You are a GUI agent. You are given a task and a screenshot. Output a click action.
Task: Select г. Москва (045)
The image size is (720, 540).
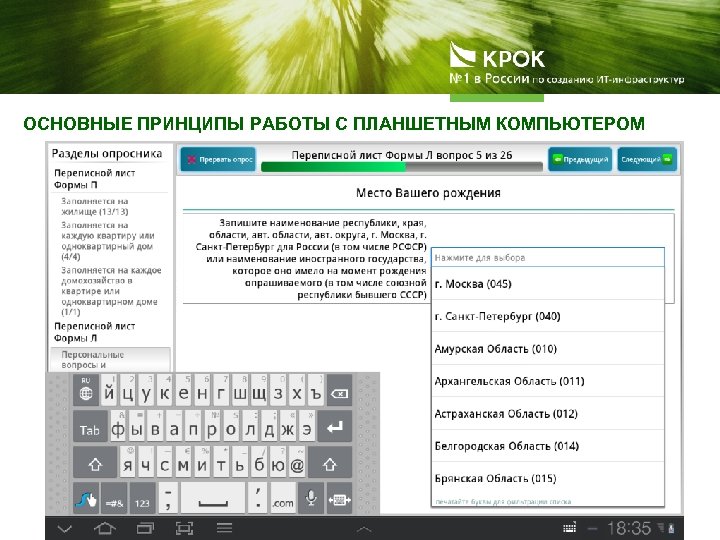click(x=547, y=284)
